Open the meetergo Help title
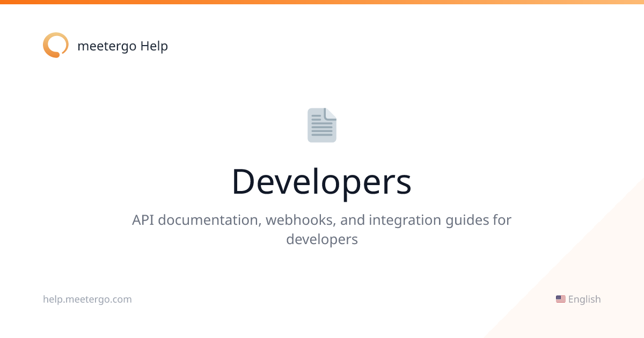Screen dimensions: 644x338 122,46
